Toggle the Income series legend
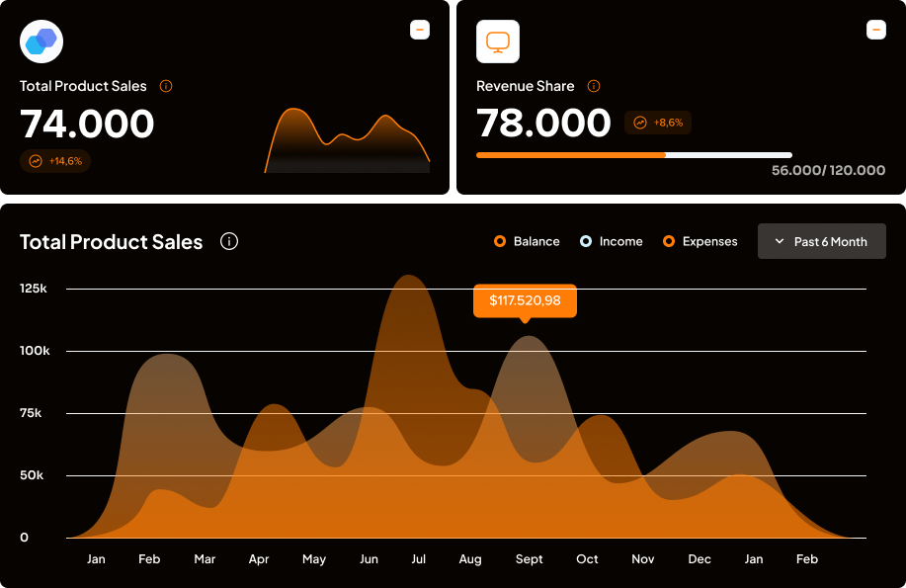The image size is (906, 588). pos(612,241)
